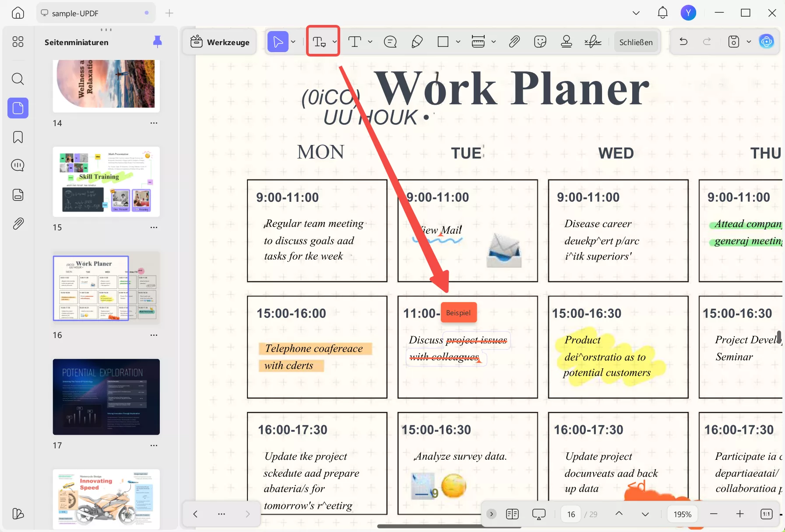Zoom in with the plus button
Image resolution: width=785 pixels, height=532 pixels.
(740, 514)
